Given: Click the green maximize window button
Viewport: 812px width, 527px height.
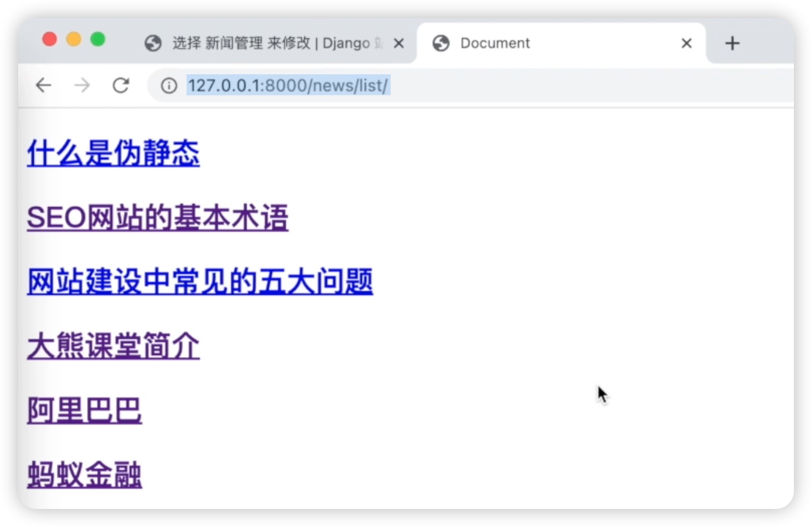Looking at the screenshot, I should pos(98,39).
